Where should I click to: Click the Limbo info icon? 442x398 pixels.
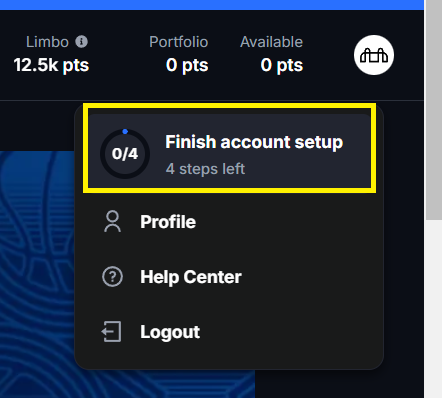pos(81,42)
